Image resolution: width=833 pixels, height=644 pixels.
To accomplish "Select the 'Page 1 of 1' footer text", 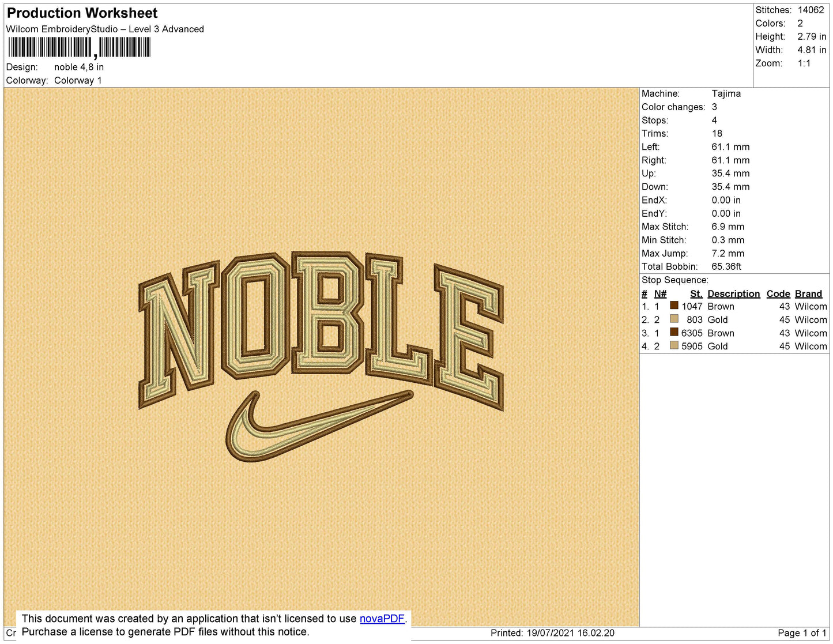I will click(x=802, y=632).
